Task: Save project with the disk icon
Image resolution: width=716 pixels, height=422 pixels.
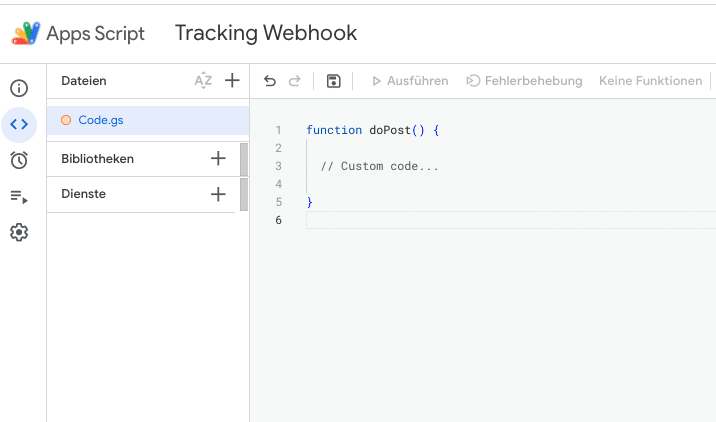Action: 333,81
